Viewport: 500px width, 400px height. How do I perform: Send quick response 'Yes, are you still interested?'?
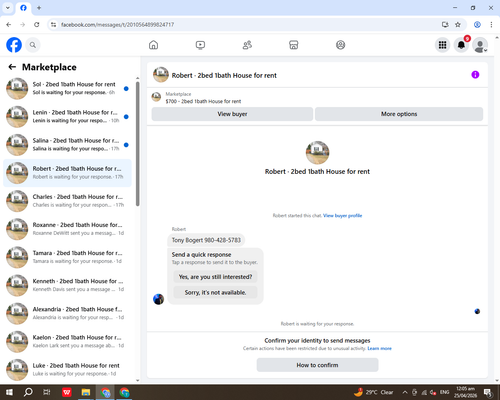(215, 277)
